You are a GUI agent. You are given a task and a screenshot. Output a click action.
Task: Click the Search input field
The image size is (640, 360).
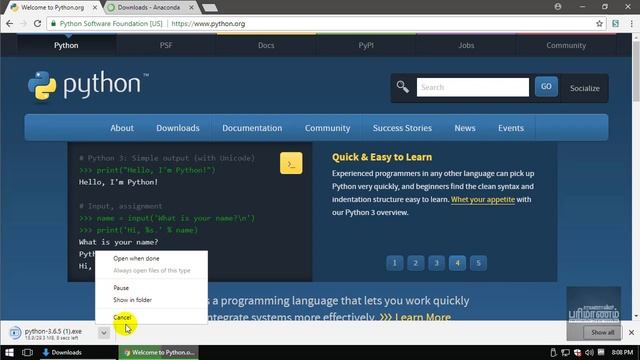point(473,87)
